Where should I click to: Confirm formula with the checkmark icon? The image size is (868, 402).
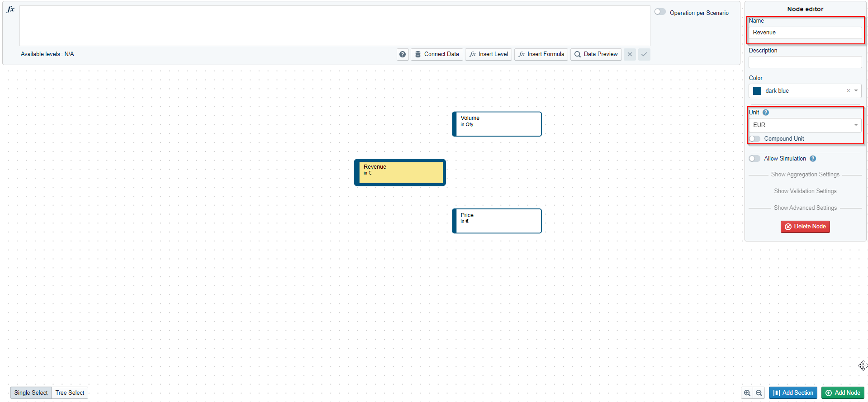(644, 54)
